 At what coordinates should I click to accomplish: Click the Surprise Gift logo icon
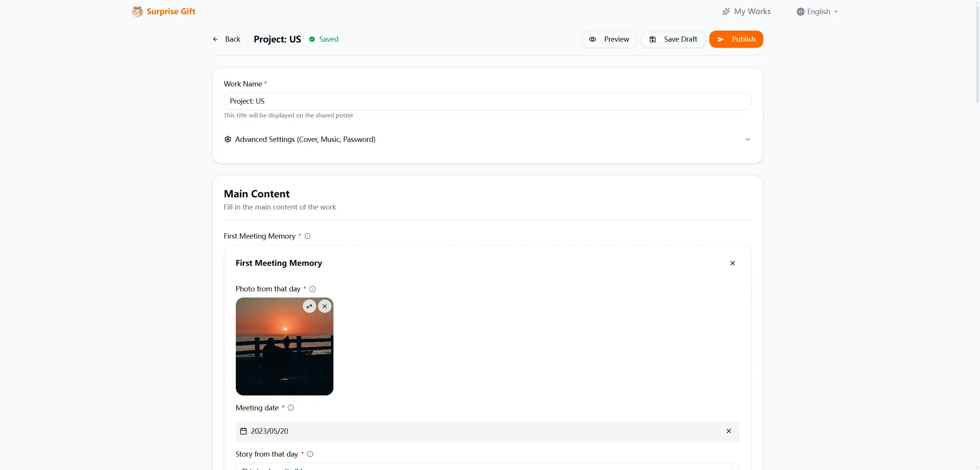(137, 11)
